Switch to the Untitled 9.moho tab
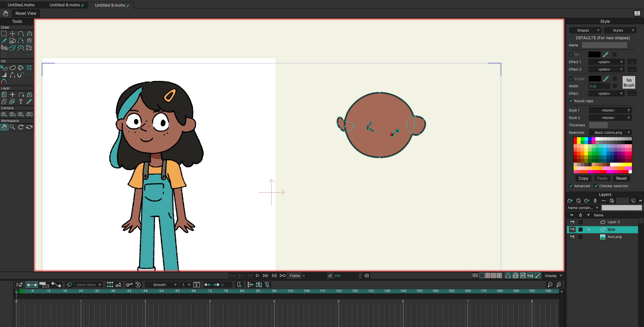This screenshot has height=327, width=644. [x=111, y=5]
